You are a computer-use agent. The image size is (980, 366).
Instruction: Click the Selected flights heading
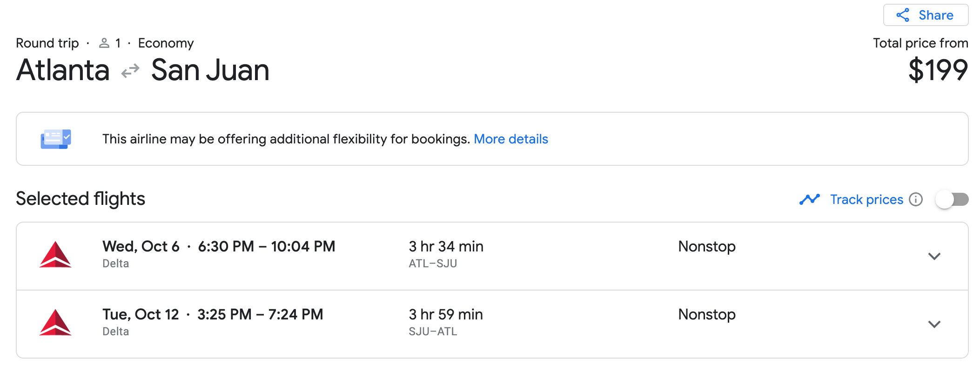click(81, 199)
